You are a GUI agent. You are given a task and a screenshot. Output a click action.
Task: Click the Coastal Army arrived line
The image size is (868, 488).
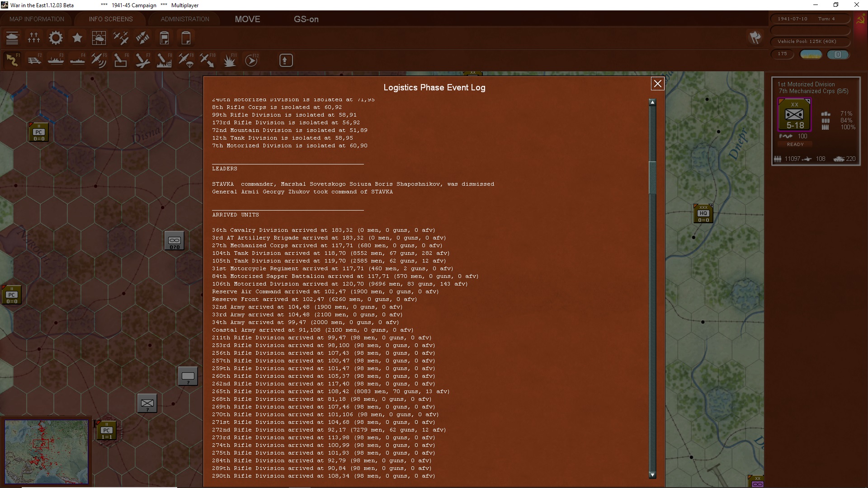pyautogui.click(x=313, y=330)
